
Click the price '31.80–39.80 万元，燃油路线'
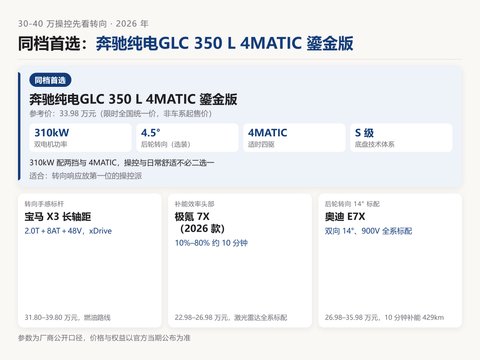point(68,317)
